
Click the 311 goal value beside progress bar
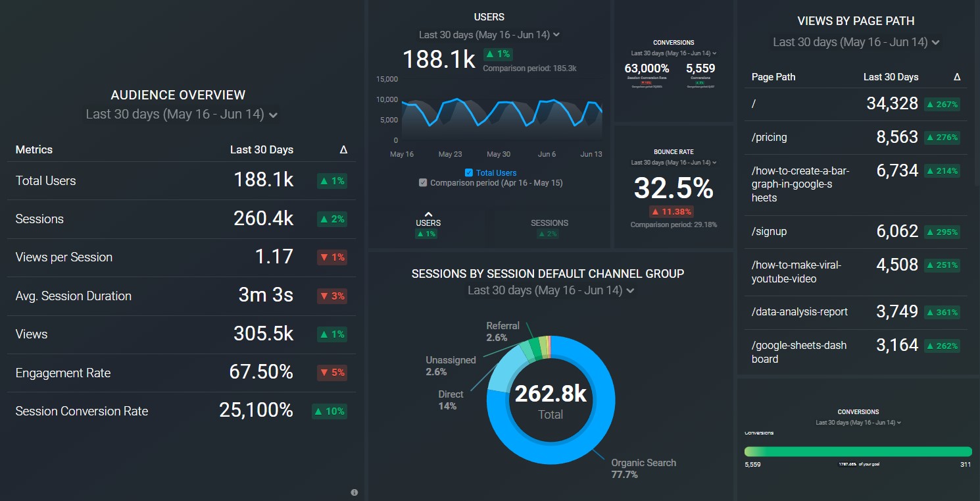coord(966,465)
